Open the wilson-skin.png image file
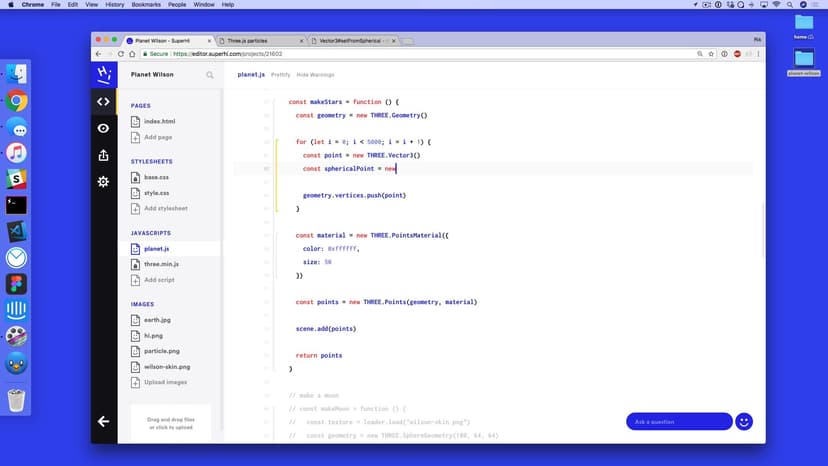Screen dimensions: 828x466 166,367
